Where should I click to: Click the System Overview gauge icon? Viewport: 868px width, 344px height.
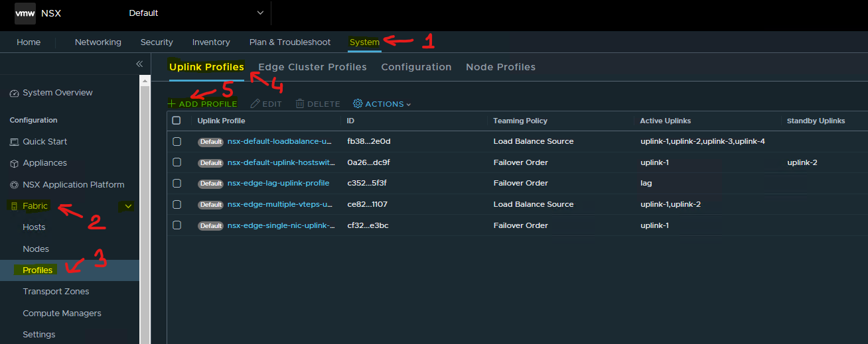(15, 93)
